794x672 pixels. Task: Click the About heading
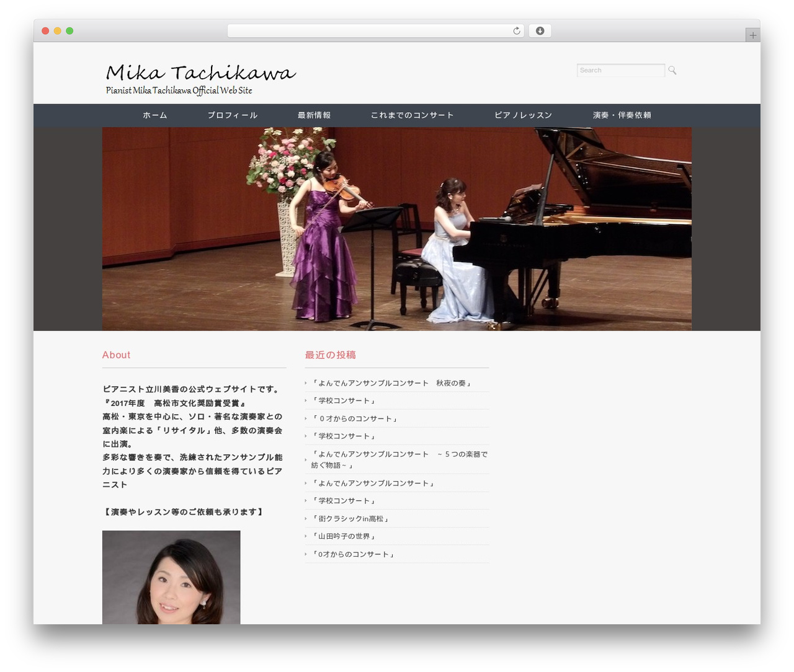tap(117, 355)
